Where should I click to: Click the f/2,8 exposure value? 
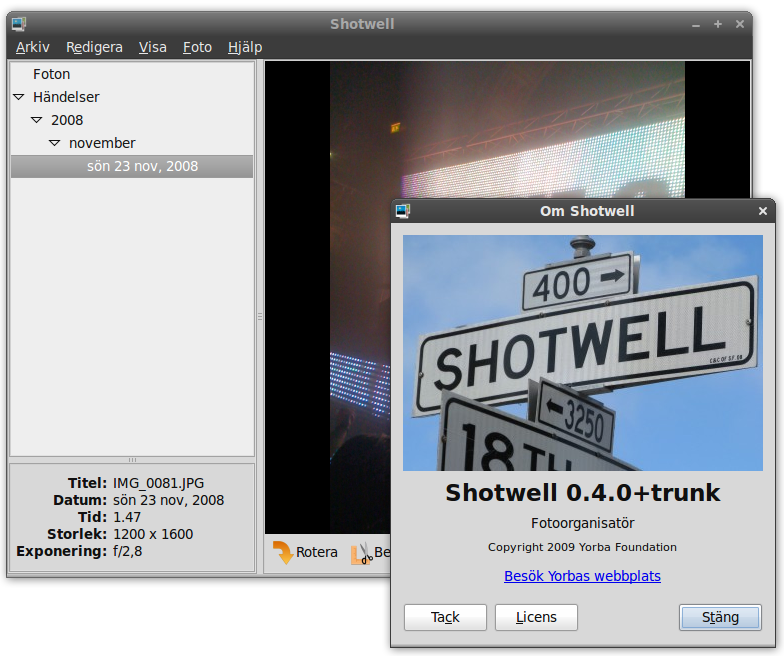click(x=128, y=551)
